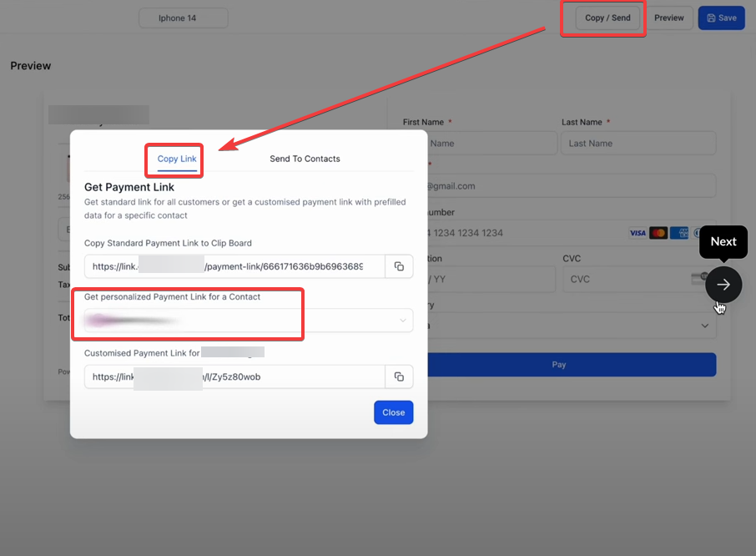
Task: Click the First Name input field
Action: click(491, 144)
